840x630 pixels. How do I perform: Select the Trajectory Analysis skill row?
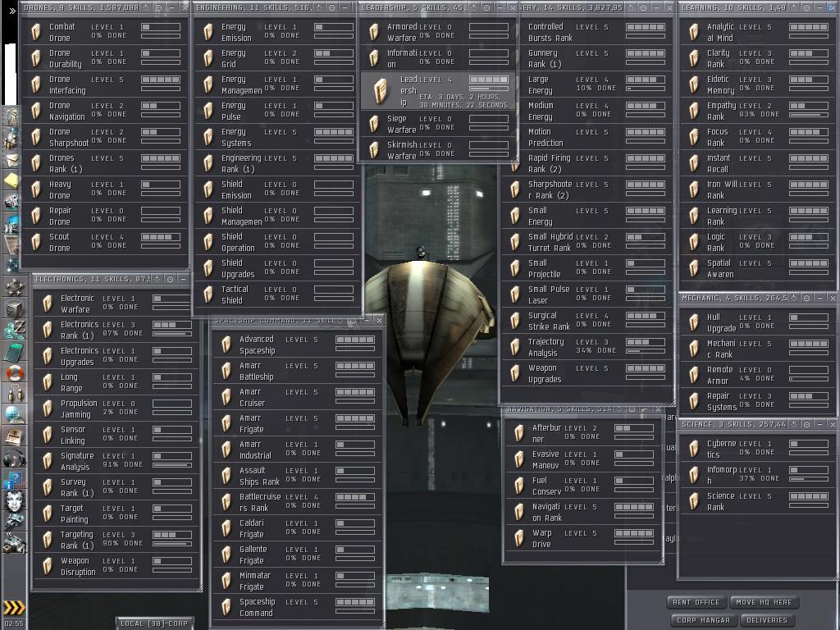click(586, 347)
